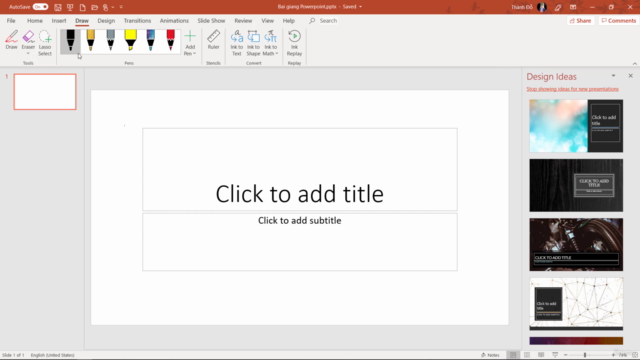Start Ink Replay
Image resolution: width=640 pixels, height=360 pixels.
tap(294, 43)
